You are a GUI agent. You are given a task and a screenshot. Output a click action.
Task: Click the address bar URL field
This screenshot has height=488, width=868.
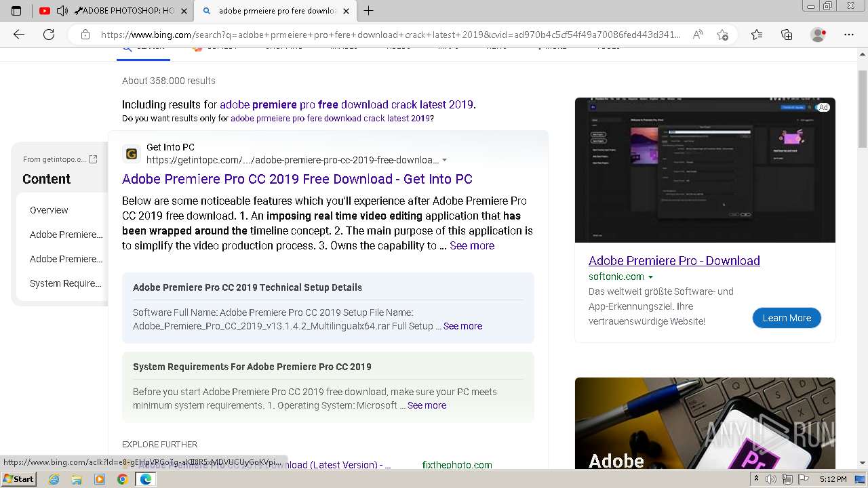click(x=390, y=35)
